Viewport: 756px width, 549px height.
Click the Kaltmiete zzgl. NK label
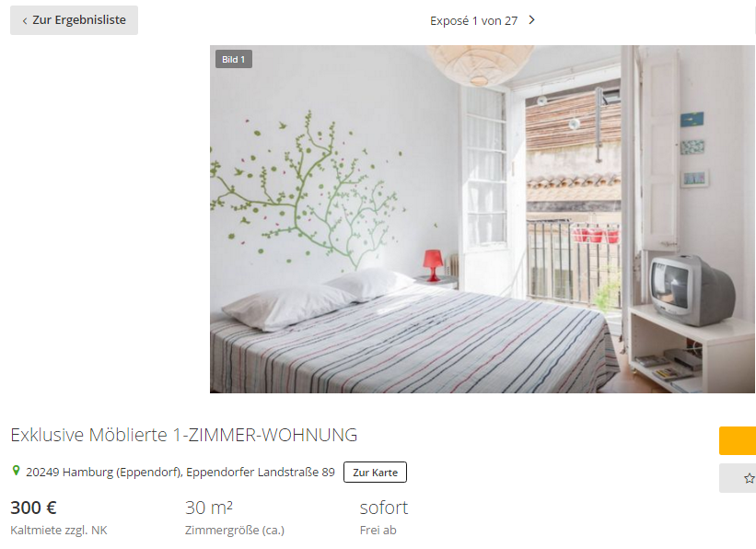coord(59,531)
